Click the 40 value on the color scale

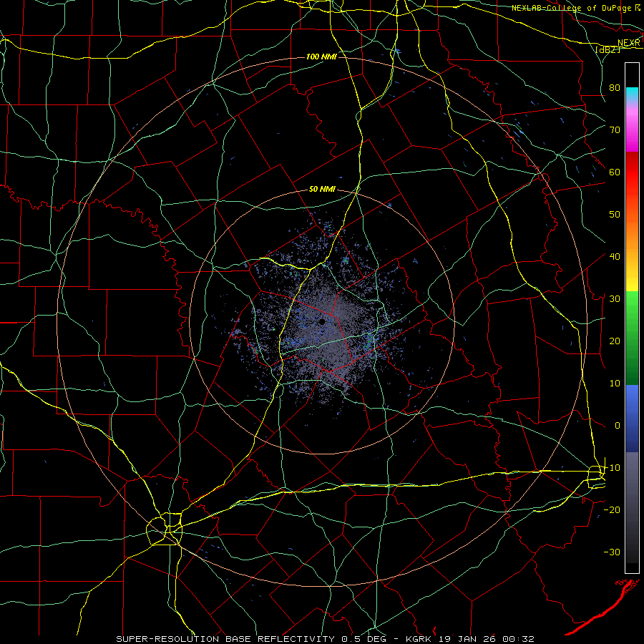click(615, 256)
